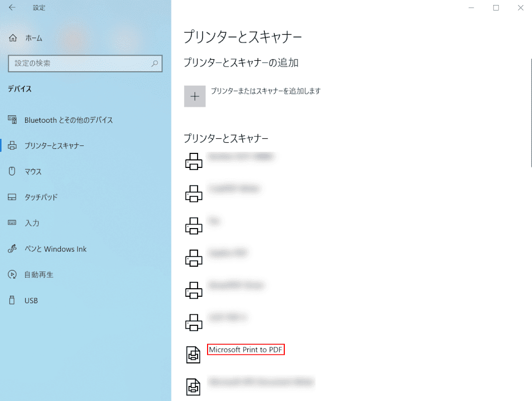Screen dimensions: 532x401
Task: Click the search magnifier icon
Action: 154,64
